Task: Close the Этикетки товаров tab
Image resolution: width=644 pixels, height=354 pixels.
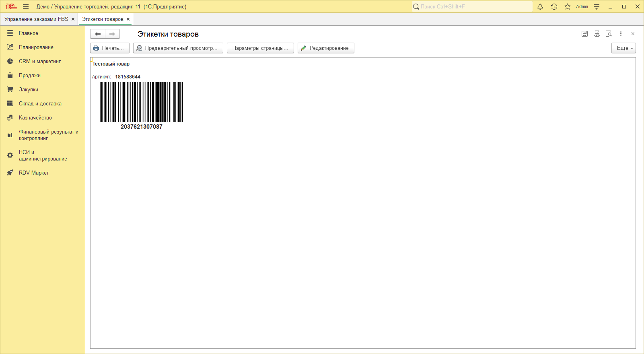Action: [128, 19]
